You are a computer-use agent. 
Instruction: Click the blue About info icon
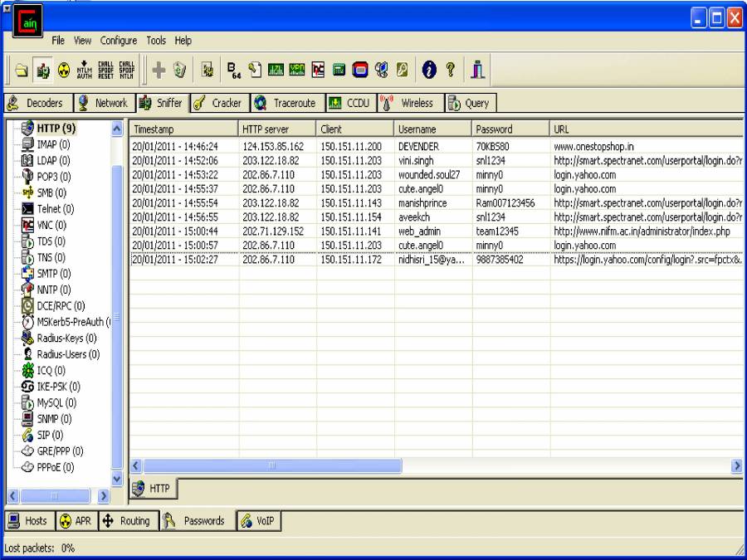click(430, 71)
